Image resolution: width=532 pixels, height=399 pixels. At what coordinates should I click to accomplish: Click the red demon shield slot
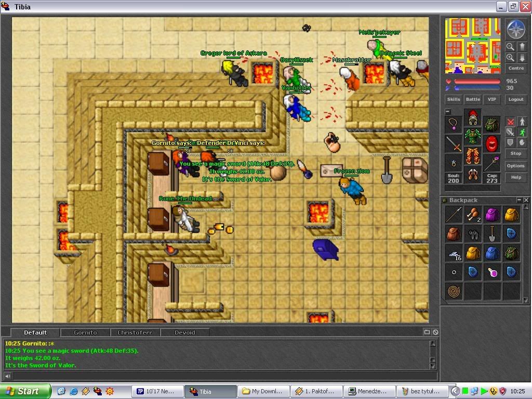point(491,144)
